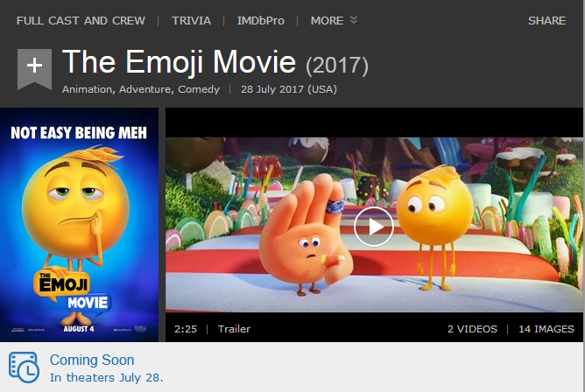Click the Trailer label under video
The image size is (585, 392).
[234, 329]
